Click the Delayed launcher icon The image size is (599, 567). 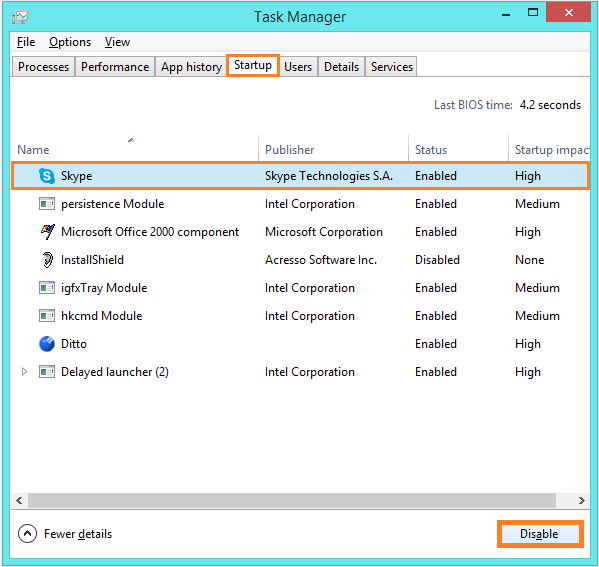(x=47, y=371)
